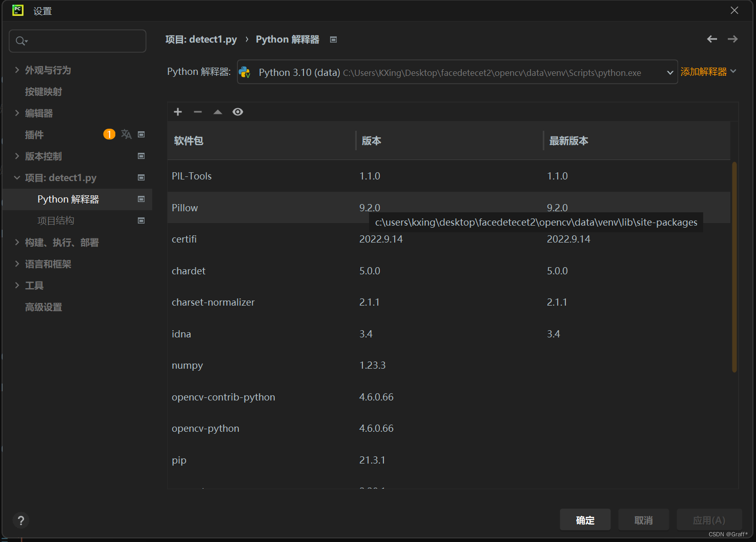Confirm settings with the 确定 button
756x542 pixels.
(x=585, y=519)
